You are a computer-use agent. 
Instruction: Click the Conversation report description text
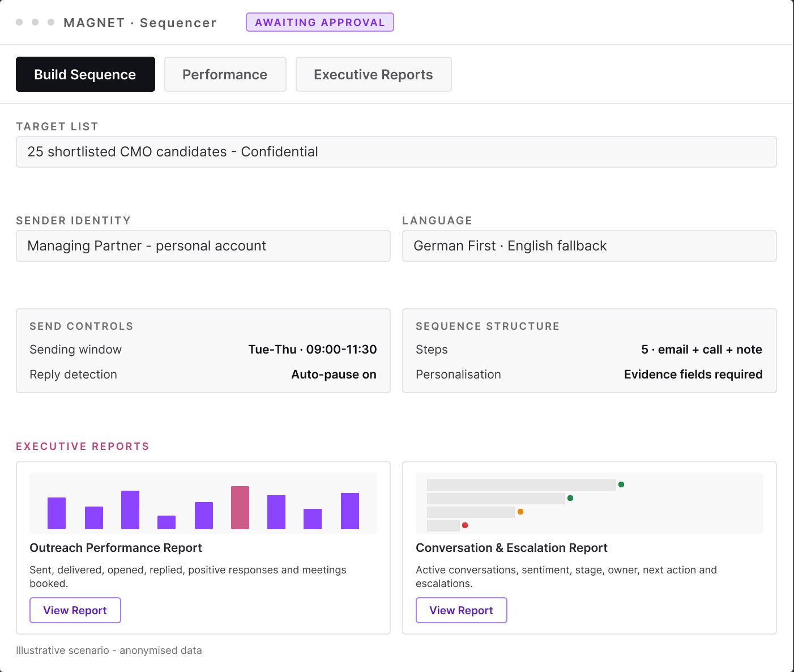[566, 577]
